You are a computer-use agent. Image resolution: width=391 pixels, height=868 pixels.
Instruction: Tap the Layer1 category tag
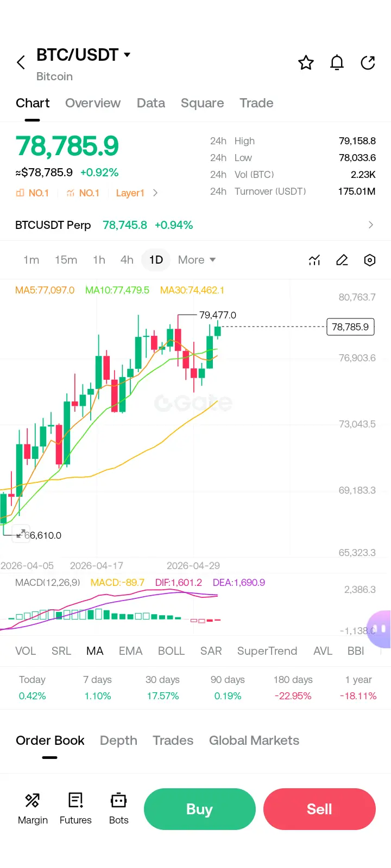tap(130, 193)
